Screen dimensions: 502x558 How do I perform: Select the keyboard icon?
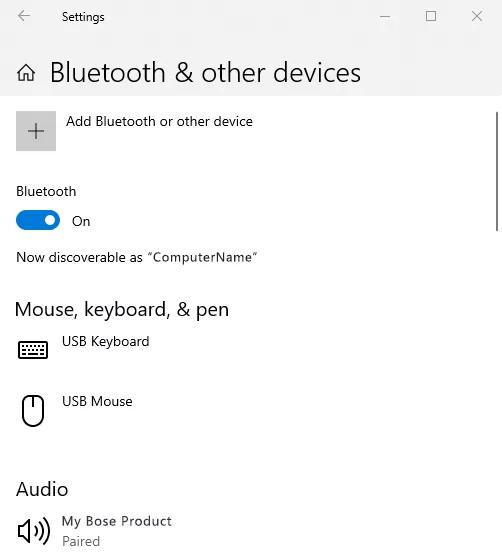click(x=33, y=349)
